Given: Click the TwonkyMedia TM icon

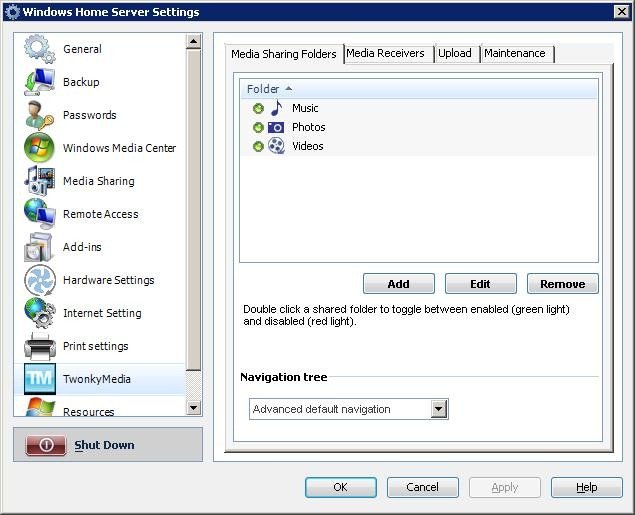Looking at the screenshot, I should [x=40, y=379].
